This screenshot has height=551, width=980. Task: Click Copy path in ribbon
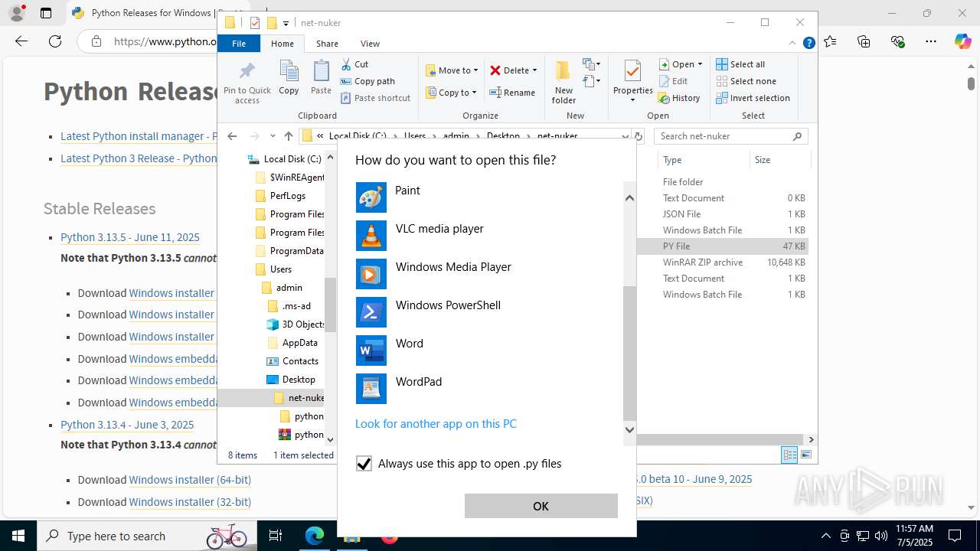pos(367,81)
